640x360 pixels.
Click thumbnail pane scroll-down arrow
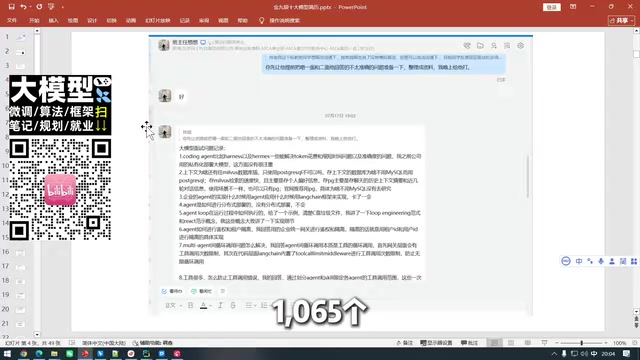click(x=37, y=335)
